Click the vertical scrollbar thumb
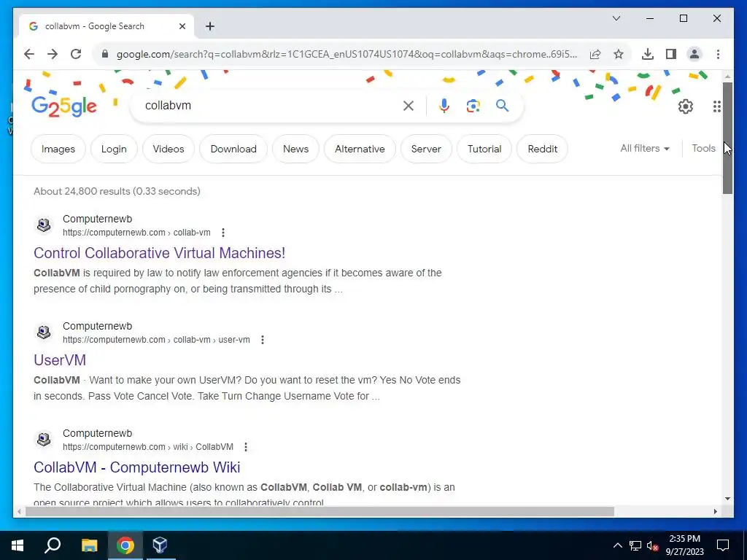 coord(727,138)
